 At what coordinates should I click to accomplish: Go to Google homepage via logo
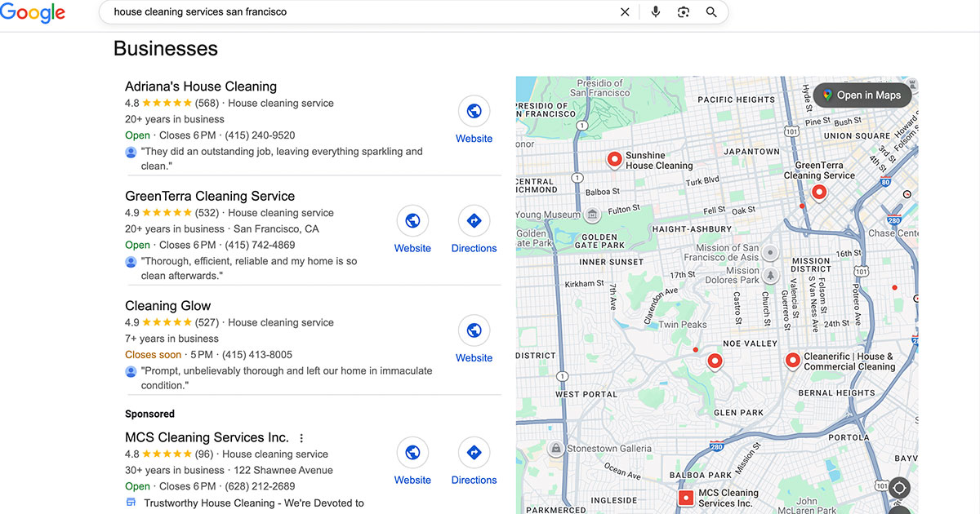point(33,13)
